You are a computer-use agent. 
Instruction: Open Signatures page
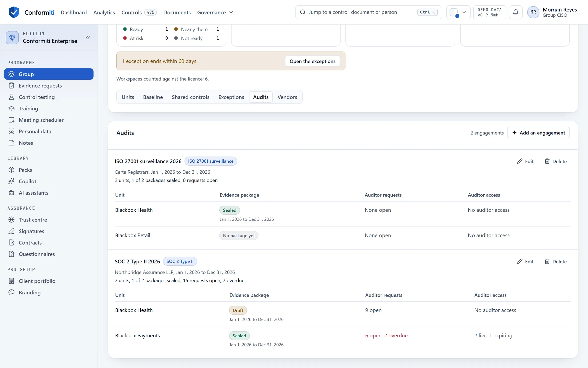click(x=49, y=231)
